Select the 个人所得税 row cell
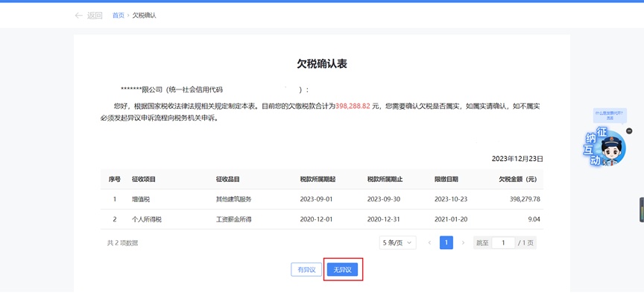 click(147, 219)
